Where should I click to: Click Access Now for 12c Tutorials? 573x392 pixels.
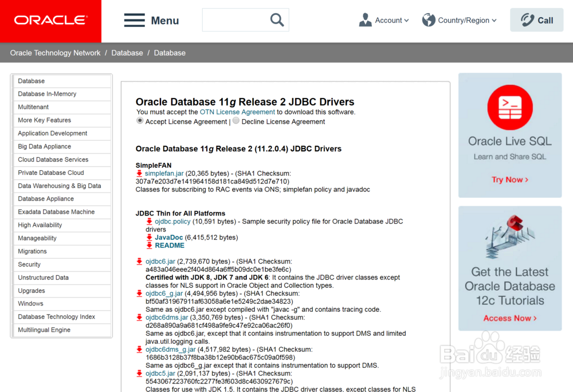pyautogui.click(x=510, y=318)
